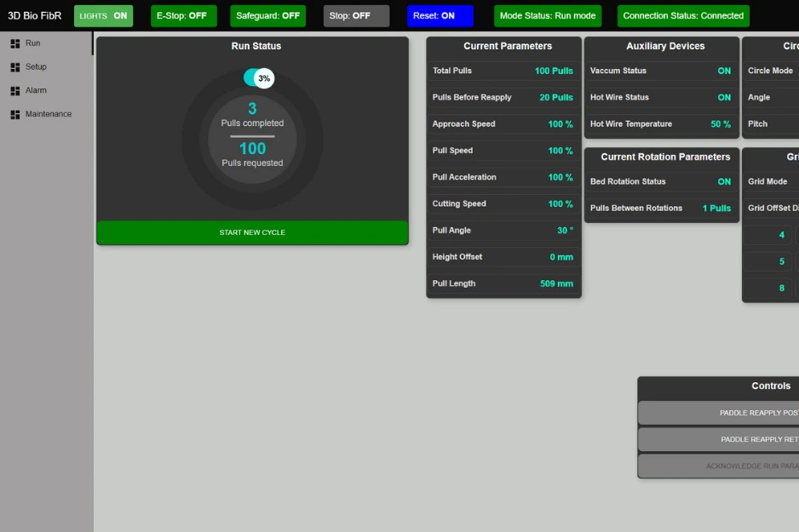799x532 pixels.
Task: Toggle the LIGHTS switch off
Action: click(x=103, y=15)
